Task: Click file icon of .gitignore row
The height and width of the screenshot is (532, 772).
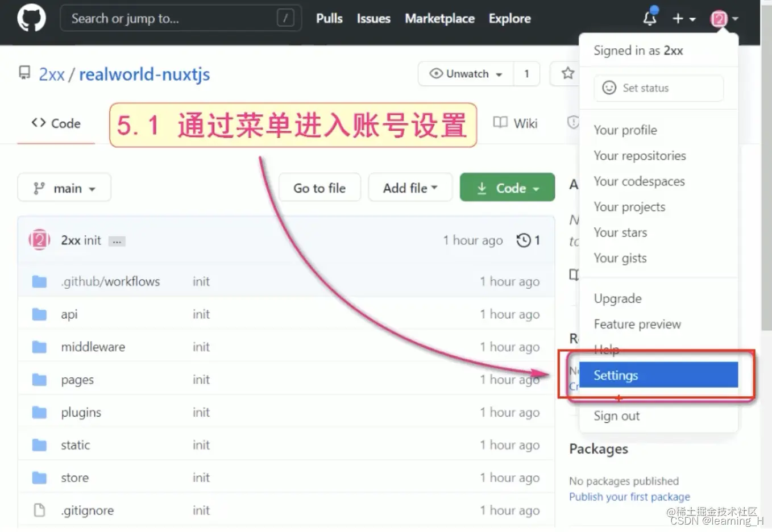Action: pyautogui.click(x=39, y=510)
